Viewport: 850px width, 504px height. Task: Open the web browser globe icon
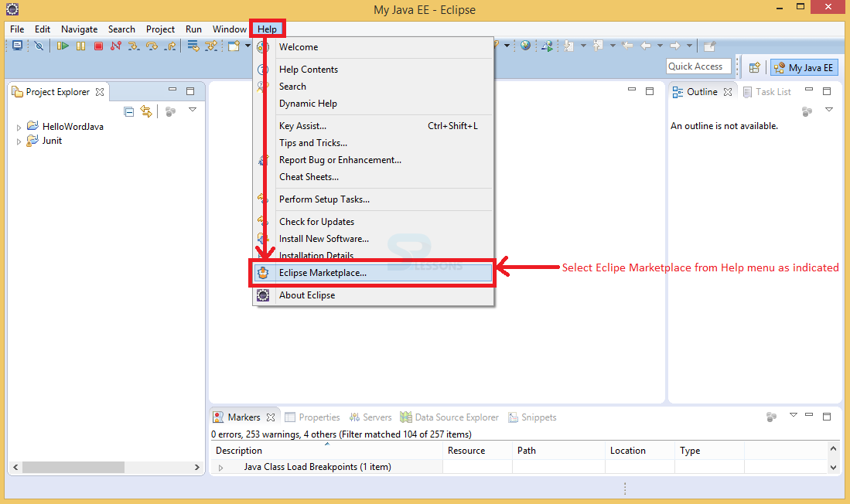click(525, 46)
